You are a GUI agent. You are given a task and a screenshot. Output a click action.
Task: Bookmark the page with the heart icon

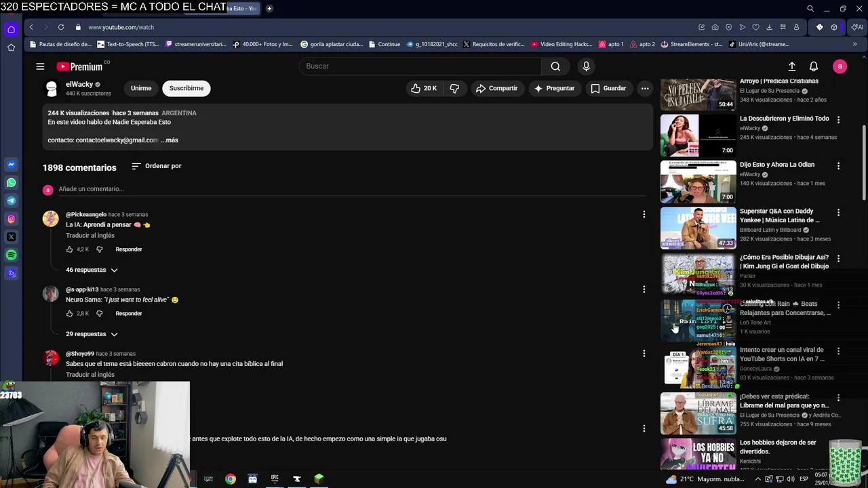click(756, 27)
